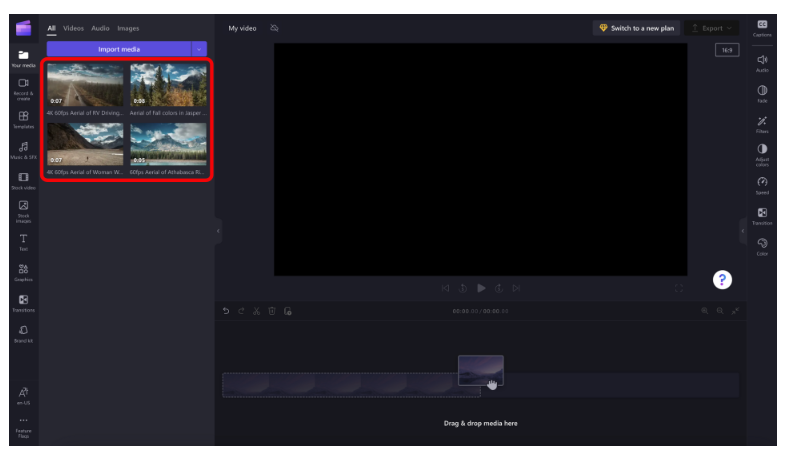This screenshot has height=463, width=802.
Task: Open the Your media sidebar panel
Action: pyautogui.click(x=24, y=59)
